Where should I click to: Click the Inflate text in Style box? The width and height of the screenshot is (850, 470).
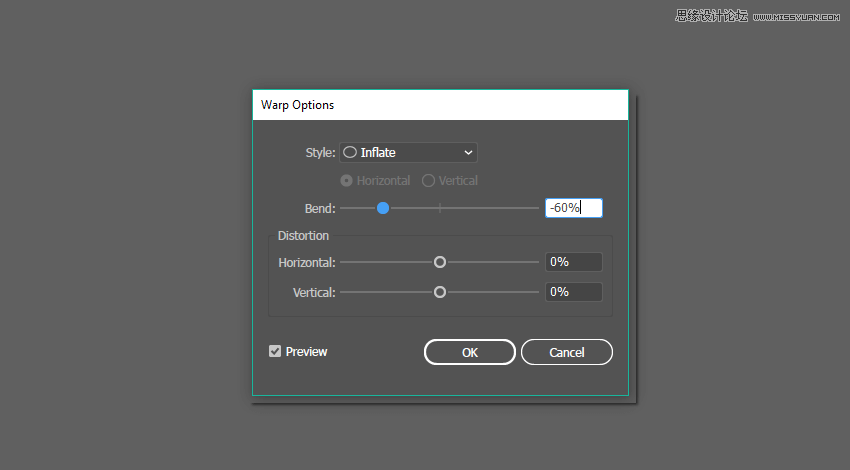pyautogui.click(x=378, y=153)
